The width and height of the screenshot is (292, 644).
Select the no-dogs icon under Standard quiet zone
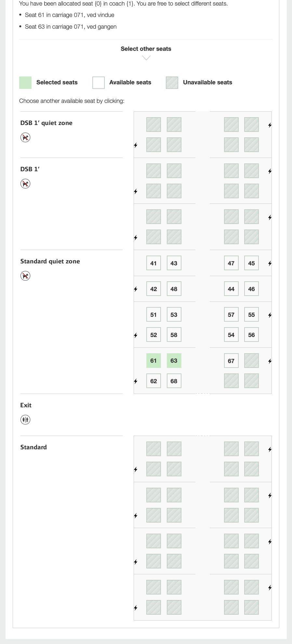(x=25, y=275)
